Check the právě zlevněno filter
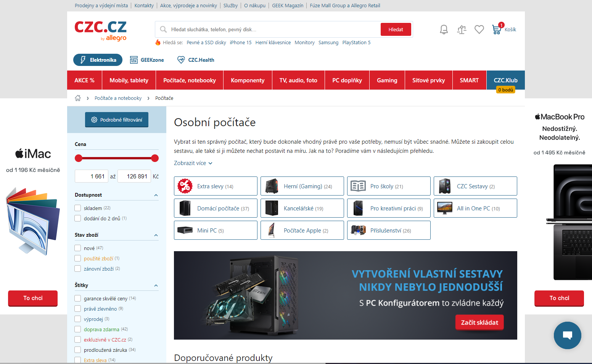Viewport: 592px width, 364px height. [x=78, y=309]
